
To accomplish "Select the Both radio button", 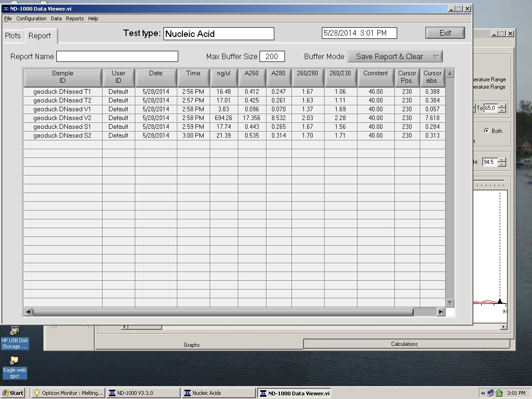I will pyautogui.click(x=486, y=131).
